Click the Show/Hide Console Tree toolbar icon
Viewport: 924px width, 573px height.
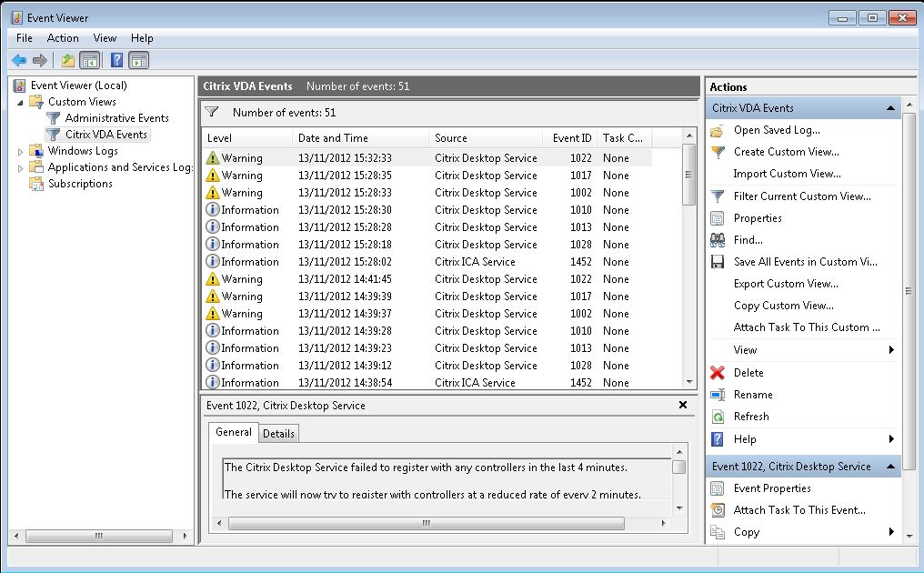90,61
